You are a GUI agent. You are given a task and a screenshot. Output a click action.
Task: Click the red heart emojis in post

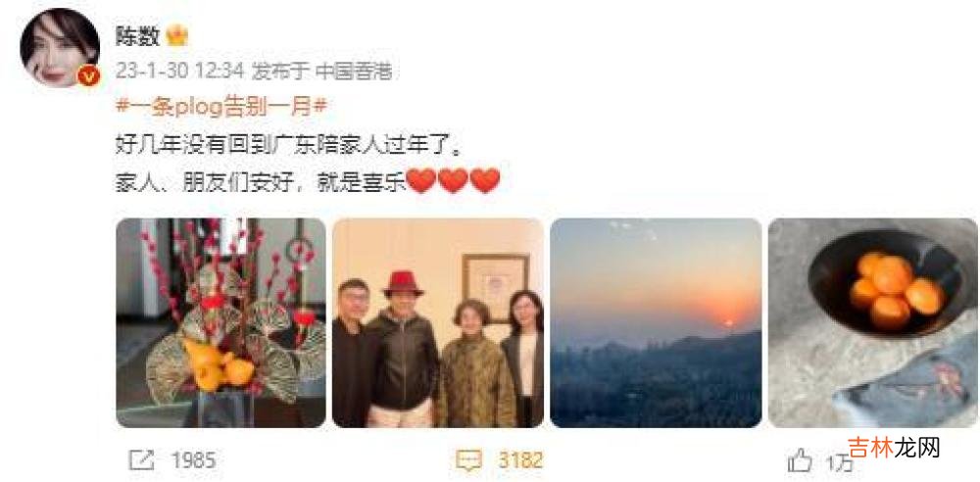[x=453, y=180]
